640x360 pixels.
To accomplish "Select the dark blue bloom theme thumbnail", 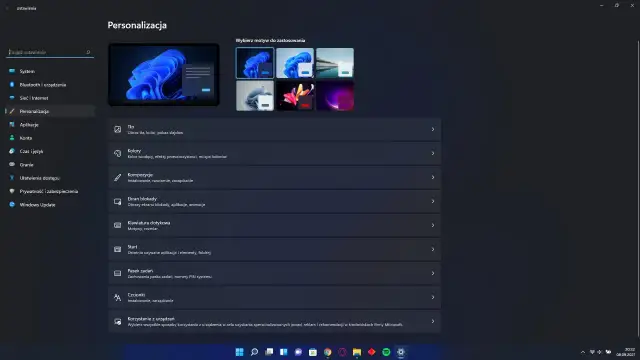I will click(x=255, y=63).
